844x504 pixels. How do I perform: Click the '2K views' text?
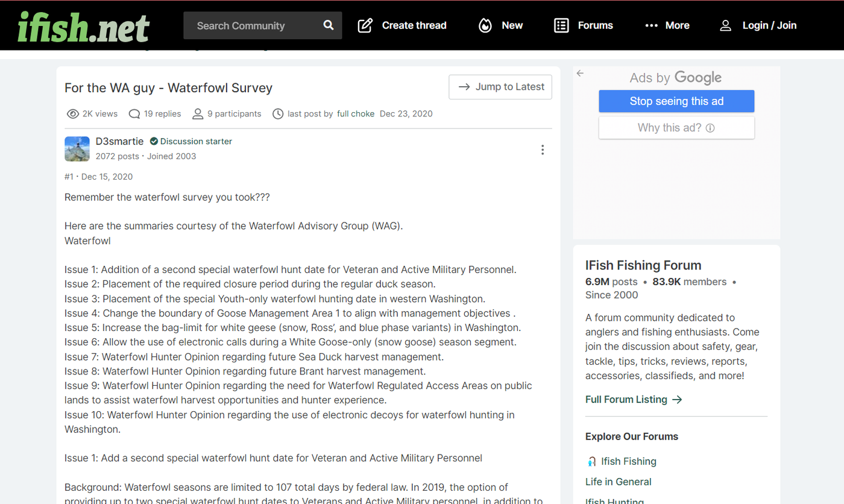tap(100, 114)
